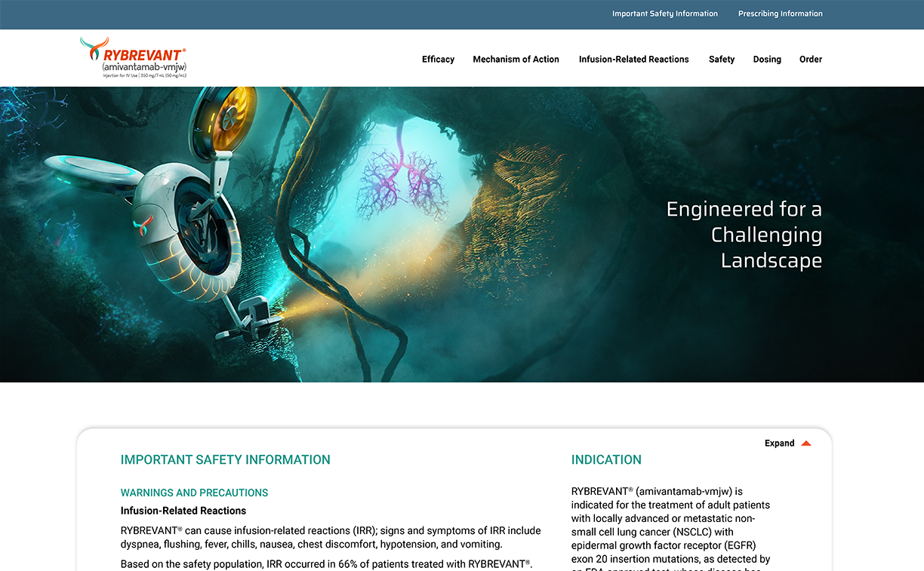The height and width of the screenshot is (571, 924).
Task: Go to the Efficacy menu item
Action: 438,59
